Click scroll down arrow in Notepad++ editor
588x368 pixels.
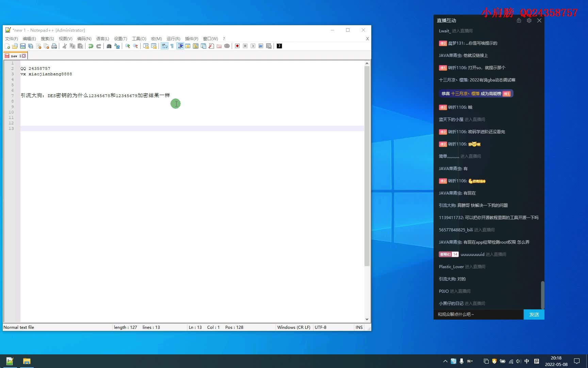click(x=367, y=319)
